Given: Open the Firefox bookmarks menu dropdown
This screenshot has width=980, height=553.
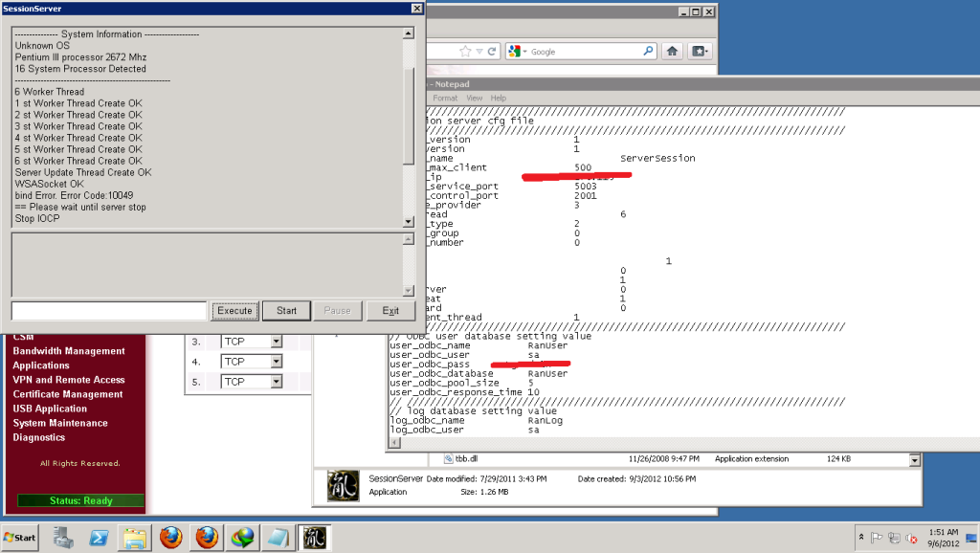Looking at the screenshot, I should [x=699, y=52].
